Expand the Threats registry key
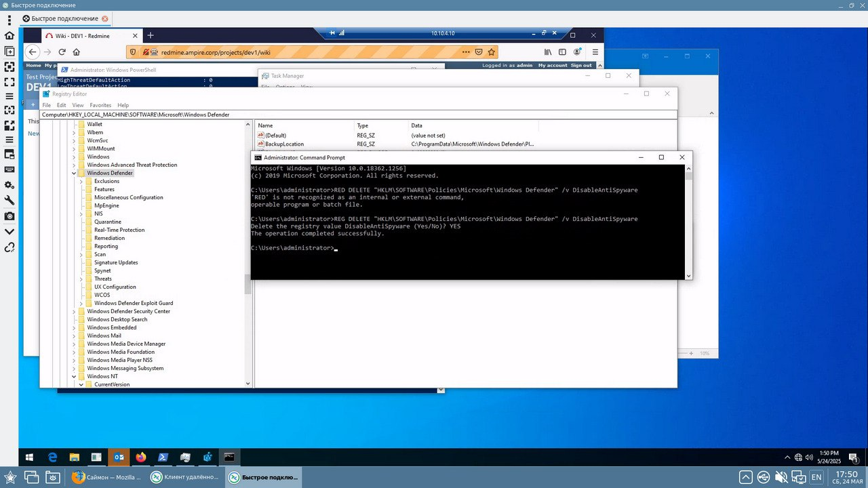 click(81, 279)
